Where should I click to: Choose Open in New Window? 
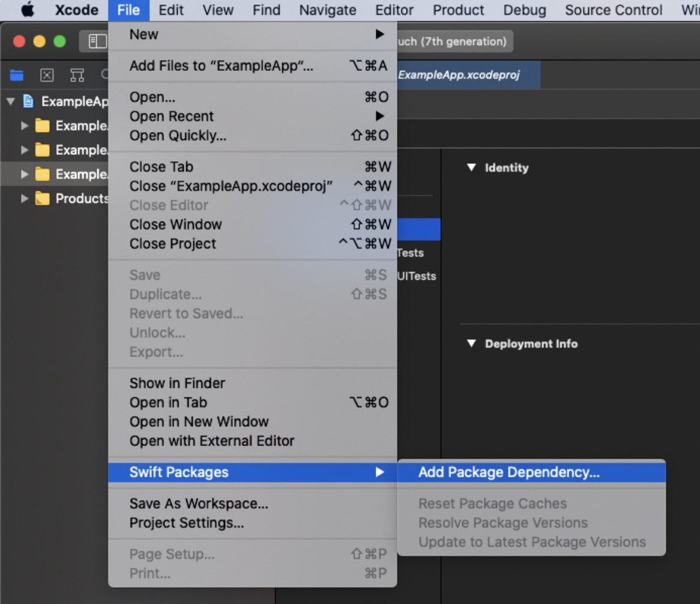click(x=252, y=421)
